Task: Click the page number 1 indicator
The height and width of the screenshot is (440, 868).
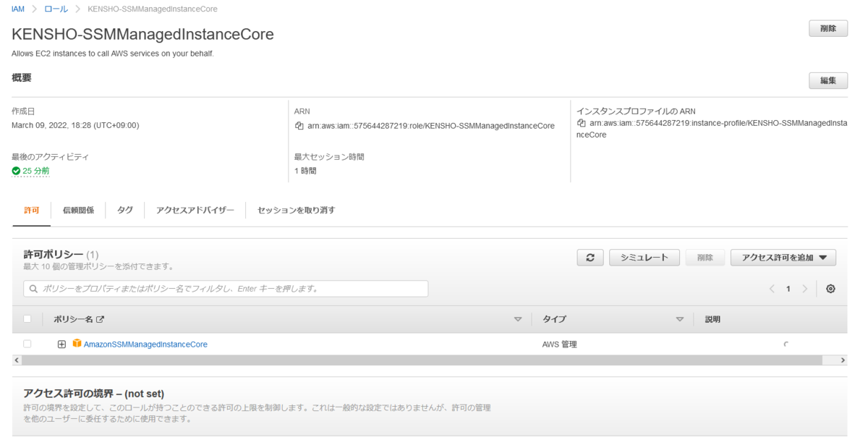Action: 788,289
